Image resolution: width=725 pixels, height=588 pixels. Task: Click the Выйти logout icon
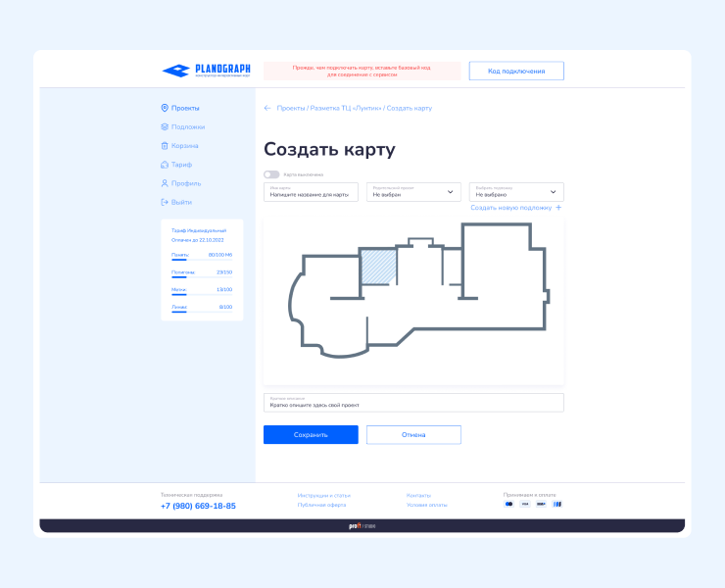pos(165,202)
